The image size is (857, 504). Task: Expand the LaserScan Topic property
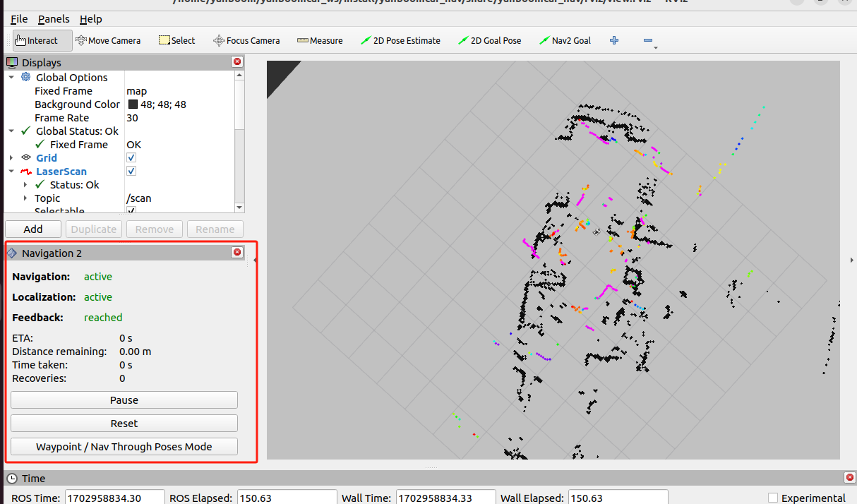pyautogui.click(x=25, y=198)
